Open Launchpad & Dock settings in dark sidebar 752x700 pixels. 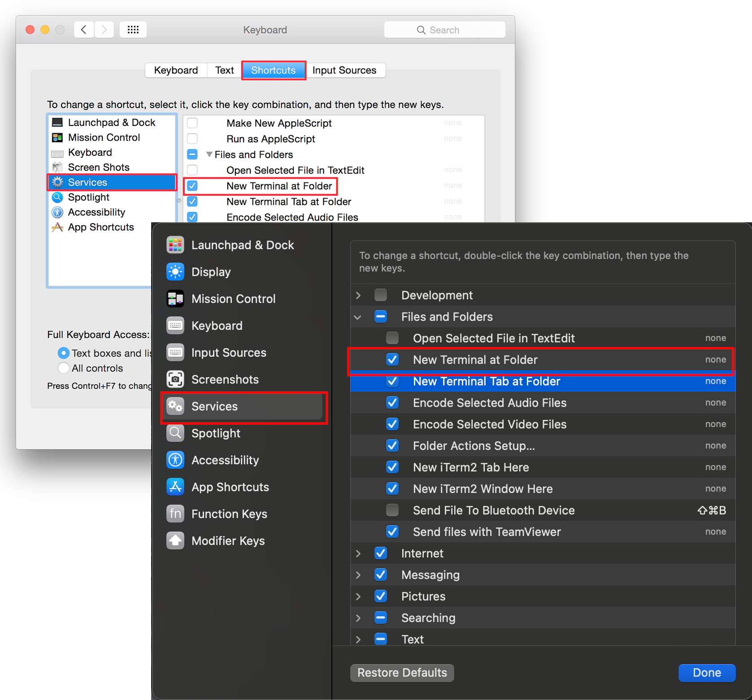point(175,245)
